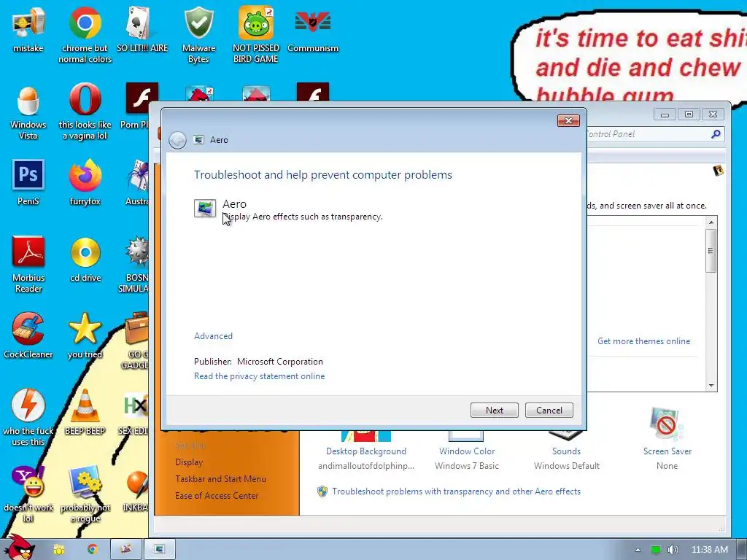Screen dimensions: 747x560
Task: Open the 'who the fuck uses this' icon
Action: [x=28, y=417]
